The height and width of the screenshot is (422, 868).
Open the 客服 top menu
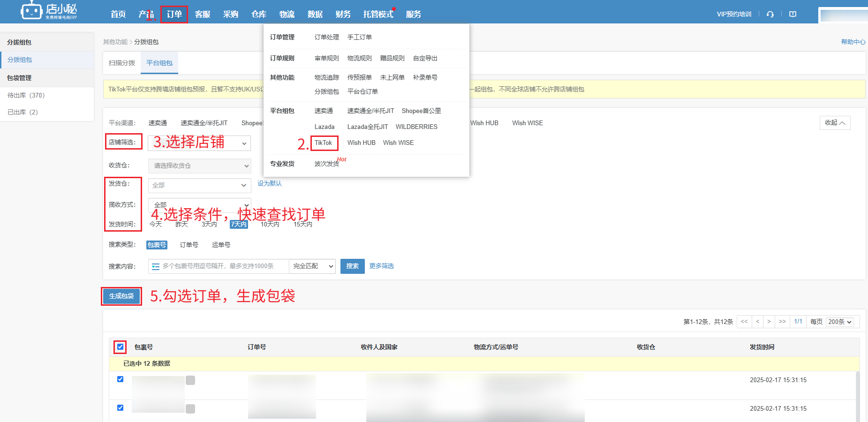point(203,14)
